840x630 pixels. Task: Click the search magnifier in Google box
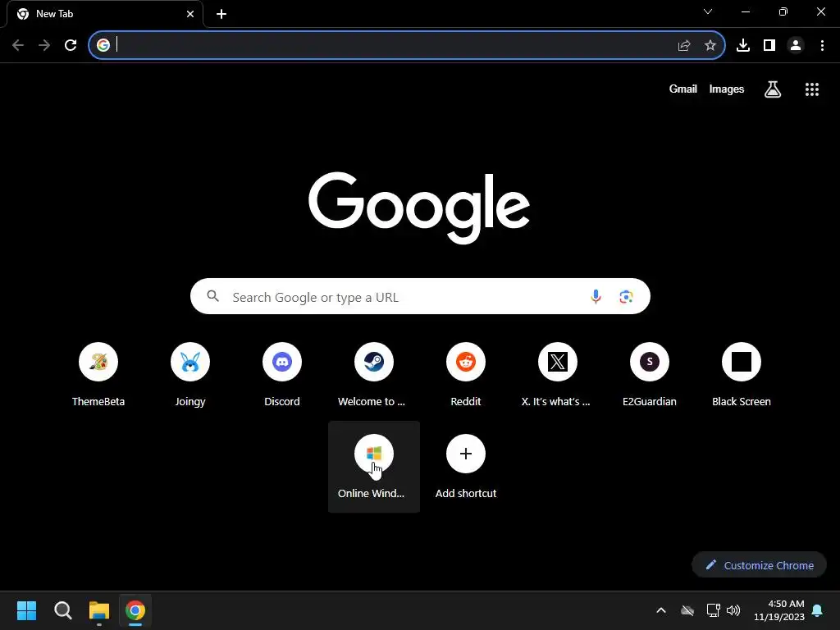(212, 296)
